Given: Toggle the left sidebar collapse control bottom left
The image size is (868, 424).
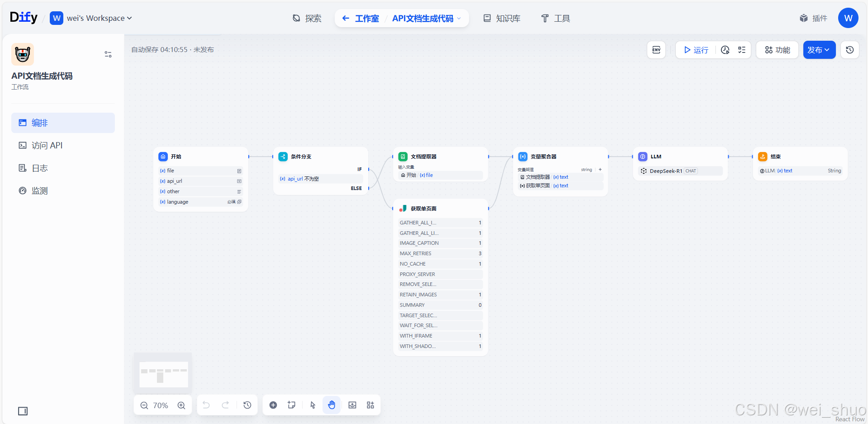Looking at the screenshot, I should [23, 411].
